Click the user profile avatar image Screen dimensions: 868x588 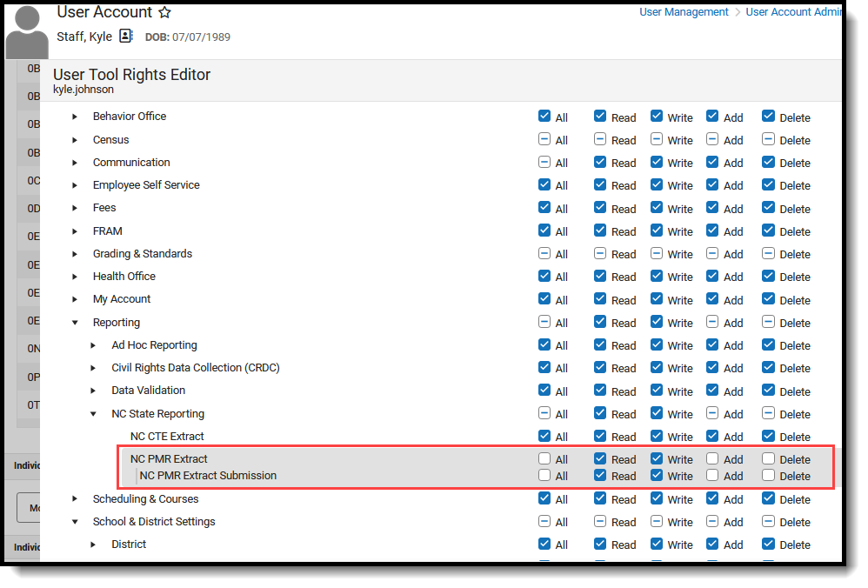(27, 30)
